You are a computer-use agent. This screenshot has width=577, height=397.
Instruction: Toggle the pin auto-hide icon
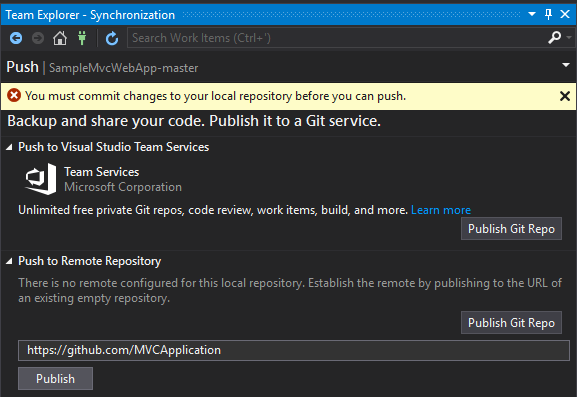[548, 14]
